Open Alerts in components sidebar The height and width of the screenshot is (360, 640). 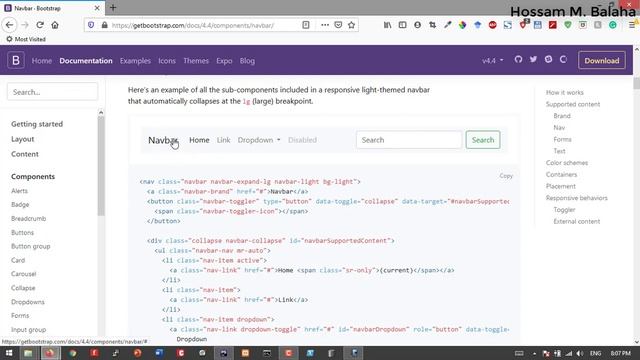(x=20, y=191)
